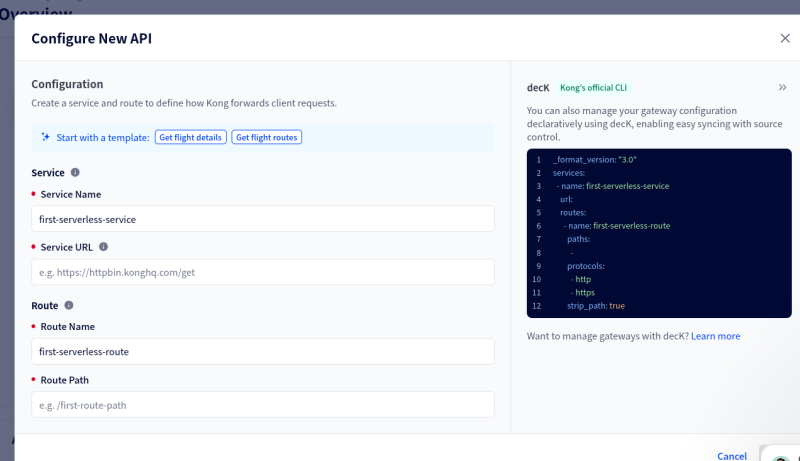
Task: Close the Configure New API dialog
Action: (x=784, y=38)
